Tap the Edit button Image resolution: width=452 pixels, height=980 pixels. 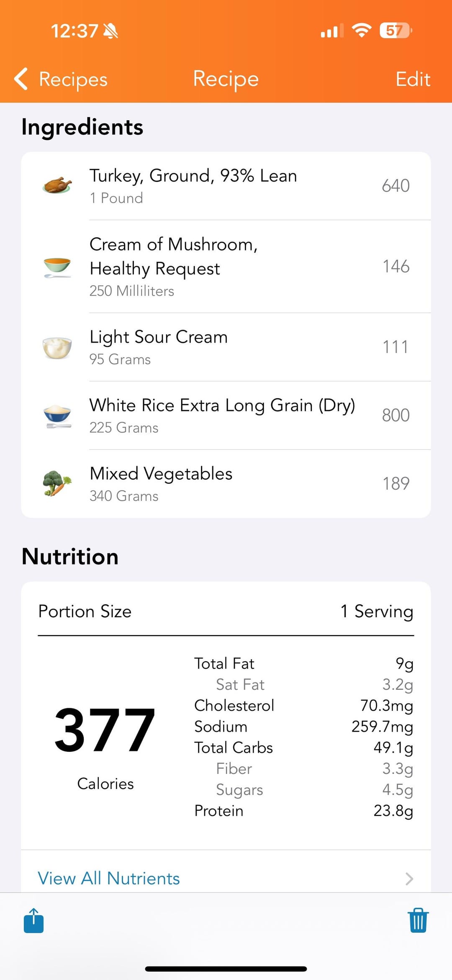click(x=413, y=79)
